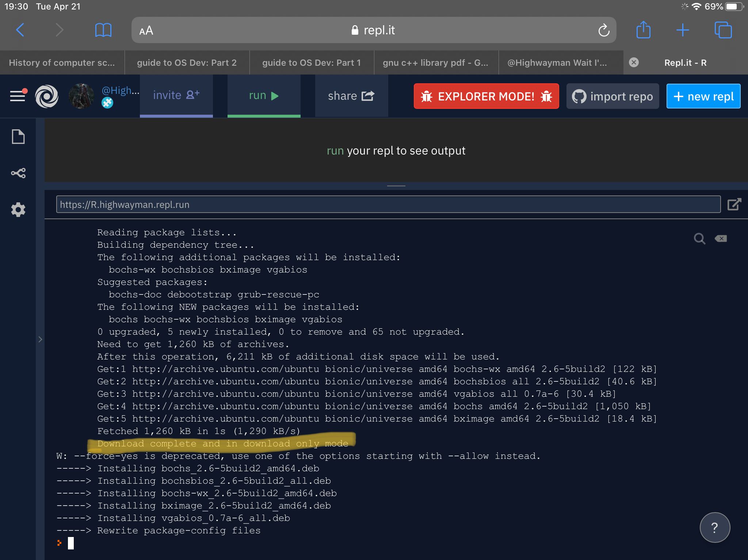Image resolution: width=748 pixels, height=560 pixels.
Task: Clear the console output
Action: [x=721, y=239]
